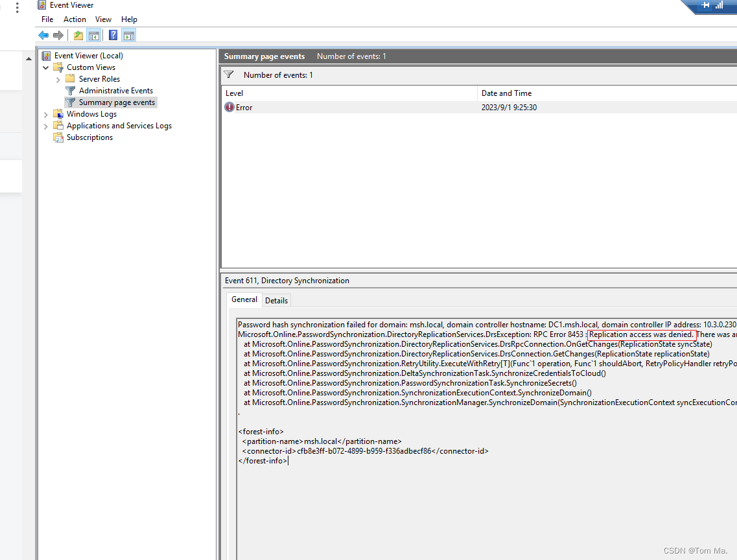Screen dimensions: 737x560
Task: Click the Administrative Events filter icon
Action: [x=71, y=91]
